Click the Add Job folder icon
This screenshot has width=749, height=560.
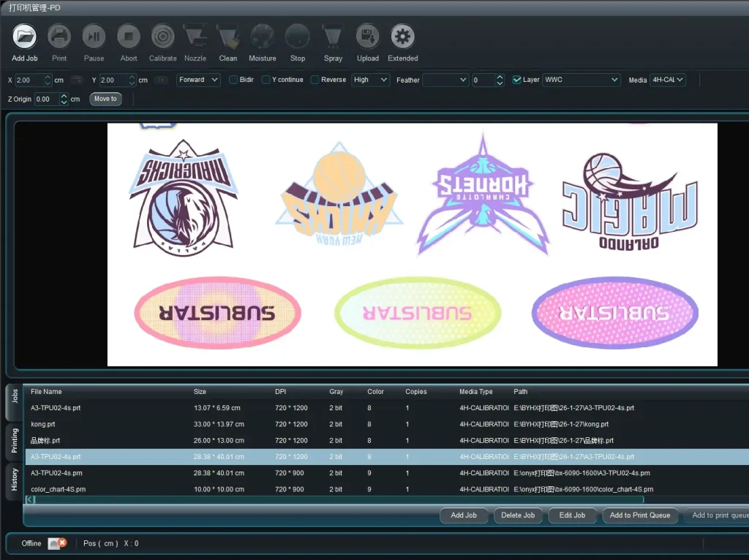[24, 36]
